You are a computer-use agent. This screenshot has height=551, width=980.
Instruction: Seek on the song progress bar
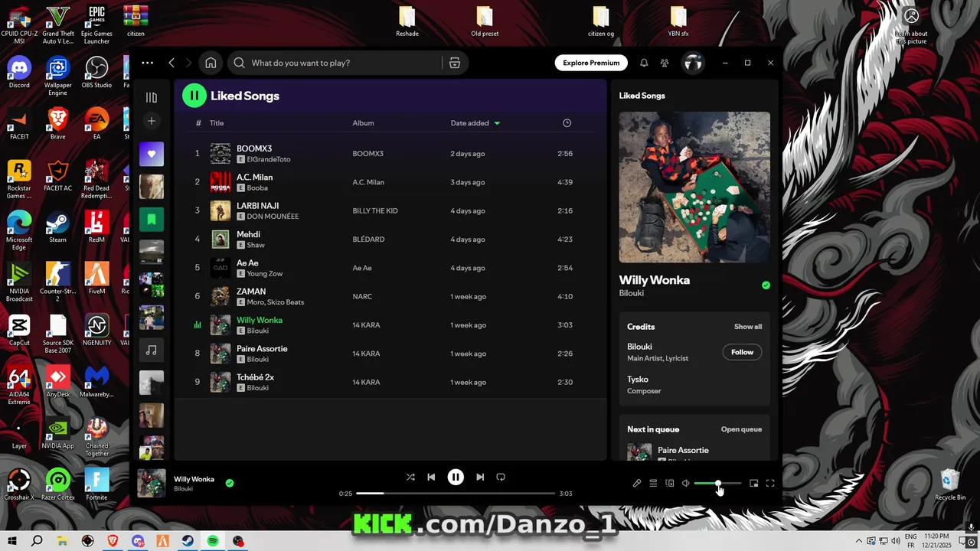point(456,494)
